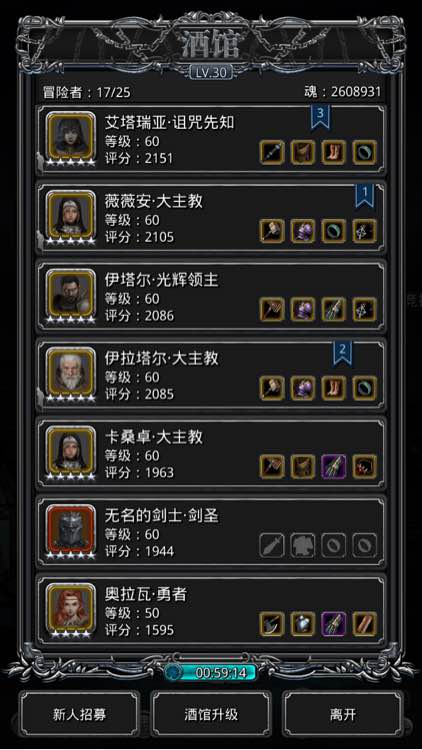Open the boots slot of 艾塔瑞亚·诅咒先知
422x750 pixels.
(x=334, y=152)
